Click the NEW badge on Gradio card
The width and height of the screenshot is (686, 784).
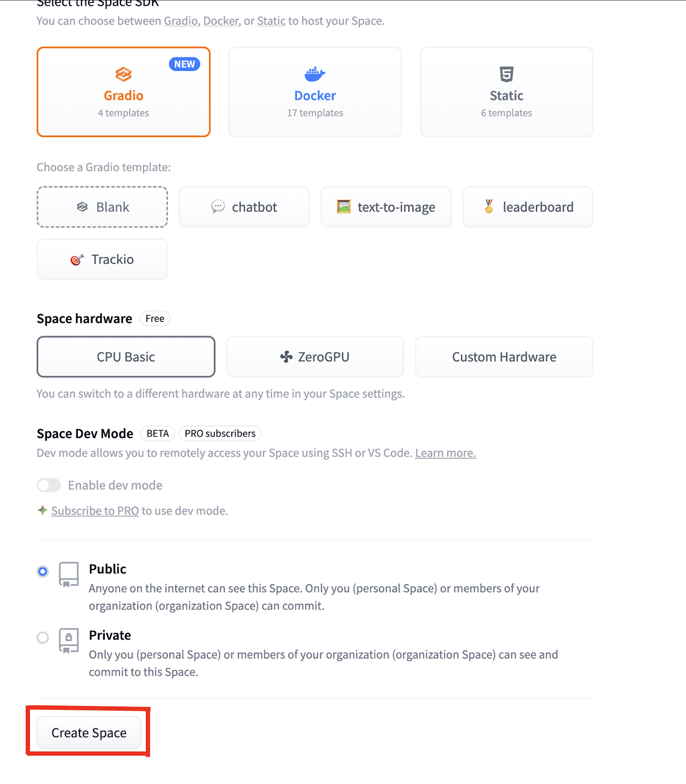pyautogui.click(x=185, y=64)
